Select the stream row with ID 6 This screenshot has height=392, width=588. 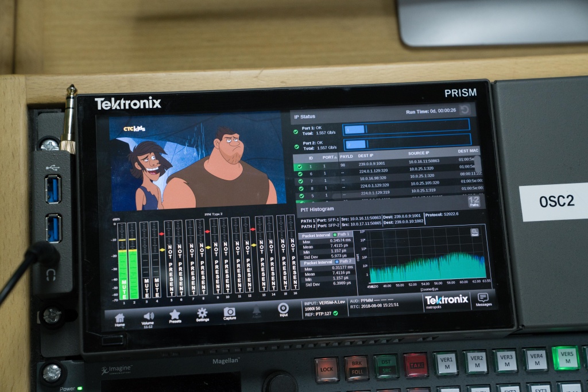point(388,172)
